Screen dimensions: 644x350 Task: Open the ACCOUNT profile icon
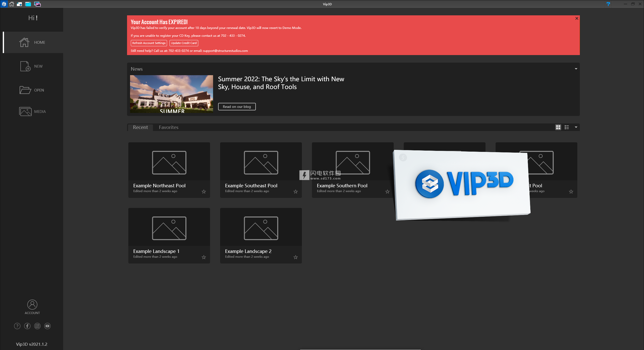coord(32,307)
